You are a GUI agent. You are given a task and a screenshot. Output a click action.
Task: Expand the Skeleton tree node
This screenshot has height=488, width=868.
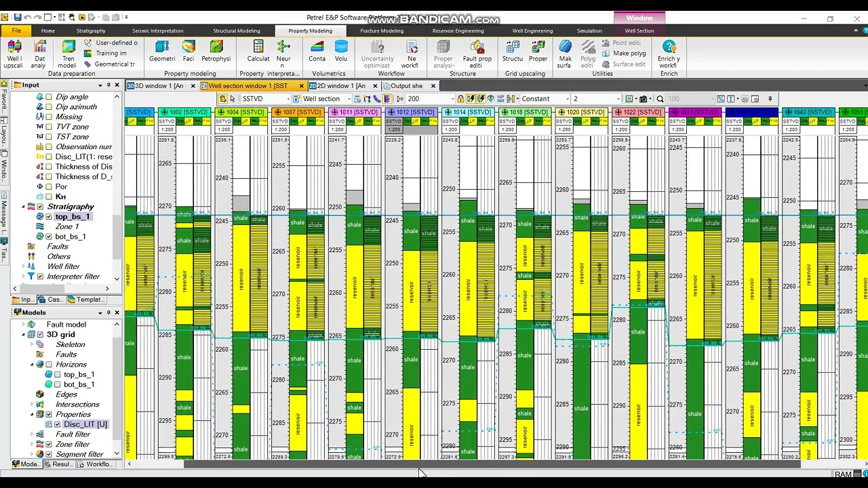pos(32,344)
